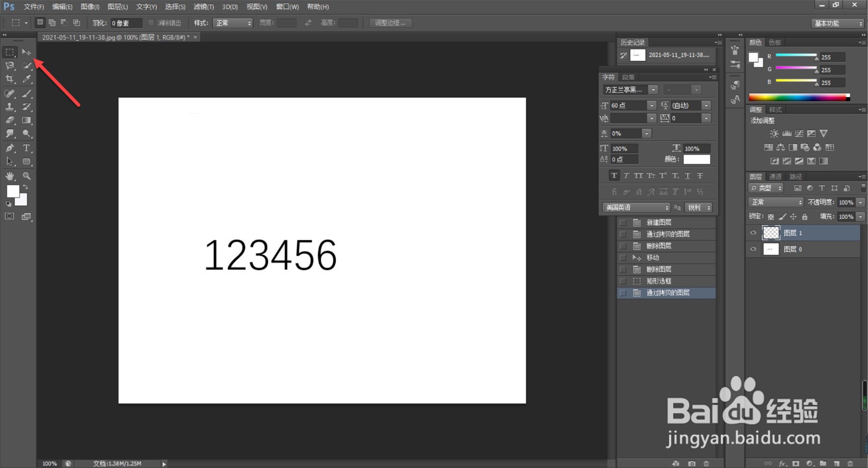Viewport: 868px width, 468px height.
Task: Select the Quick Selection tool
Action: click(x=27, y=66)
